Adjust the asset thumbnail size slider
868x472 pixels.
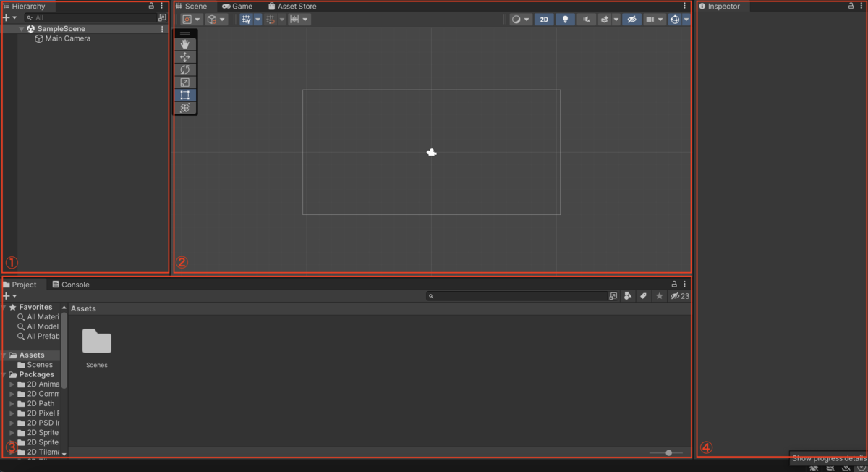pos(667,452)
